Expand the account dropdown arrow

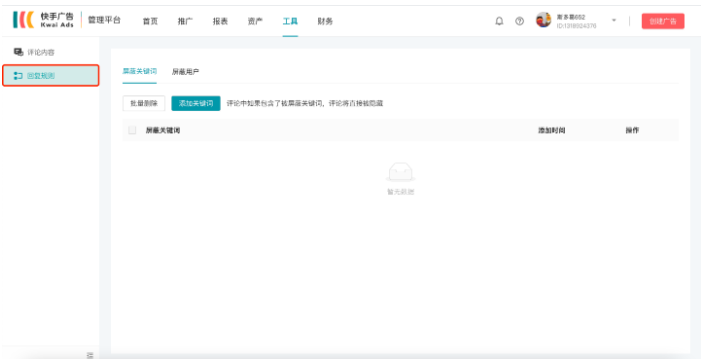pyautogui.click(x=614, y=21)
